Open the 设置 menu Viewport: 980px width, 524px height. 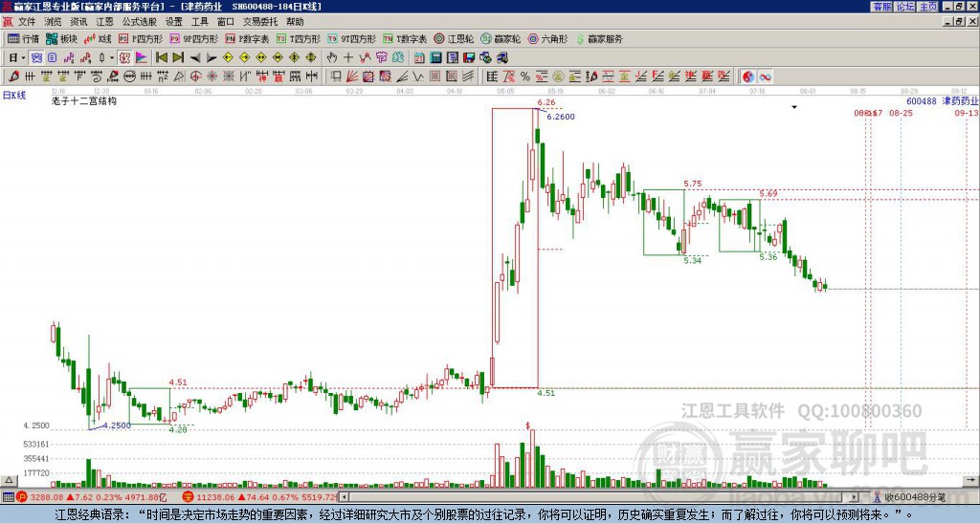click(x=174, y=22)
